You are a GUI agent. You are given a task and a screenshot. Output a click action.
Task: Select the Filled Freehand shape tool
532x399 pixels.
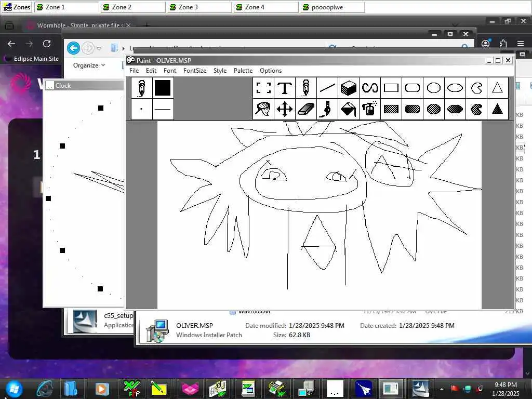point(476,109)
